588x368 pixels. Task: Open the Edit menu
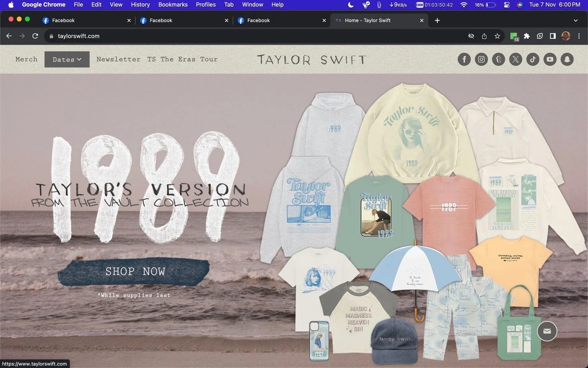[x=96, y=5]
